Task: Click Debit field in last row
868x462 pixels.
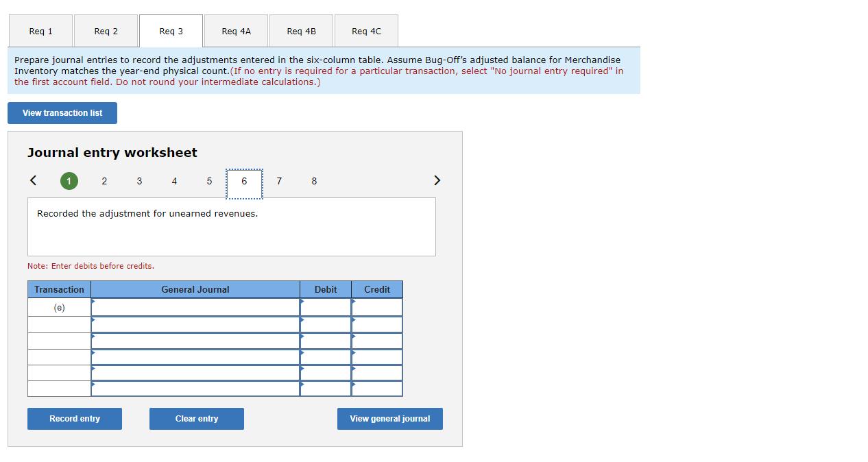Action: pyautogui.click(x=326, y=389)
